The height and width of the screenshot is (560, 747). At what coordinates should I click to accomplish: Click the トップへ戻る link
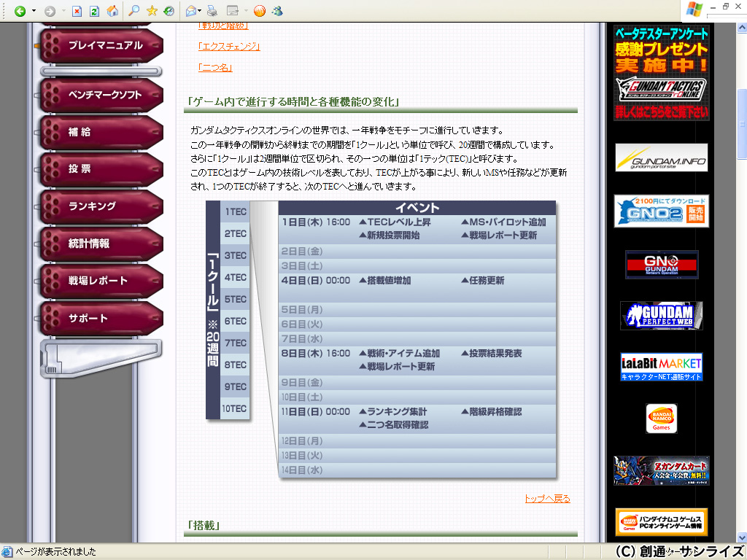coord(547,499)
